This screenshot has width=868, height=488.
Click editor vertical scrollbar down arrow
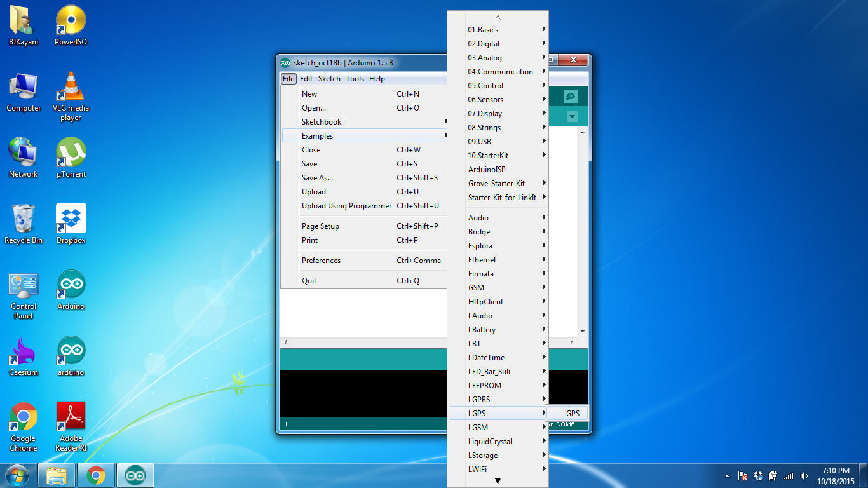point(583,332)
